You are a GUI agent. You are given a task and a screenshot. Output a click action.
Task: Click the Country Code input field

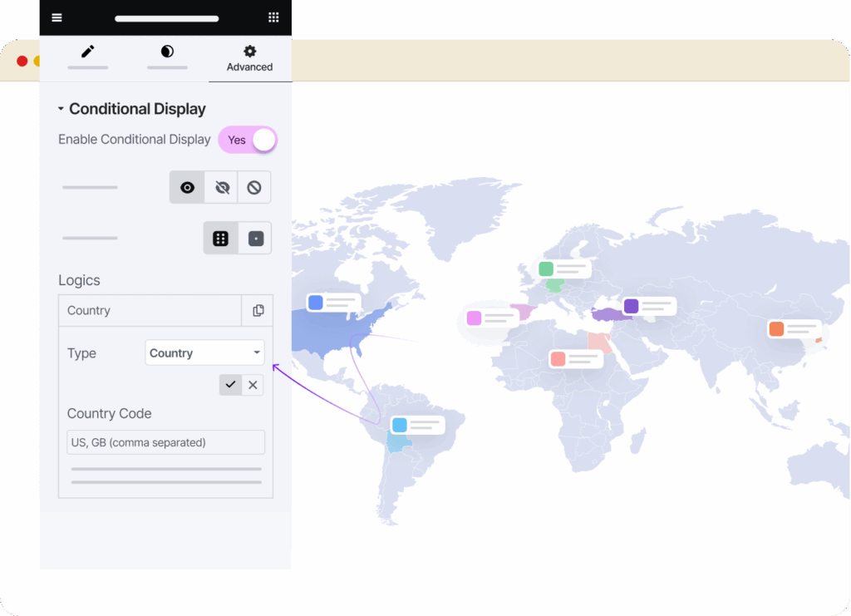[165, 441]
